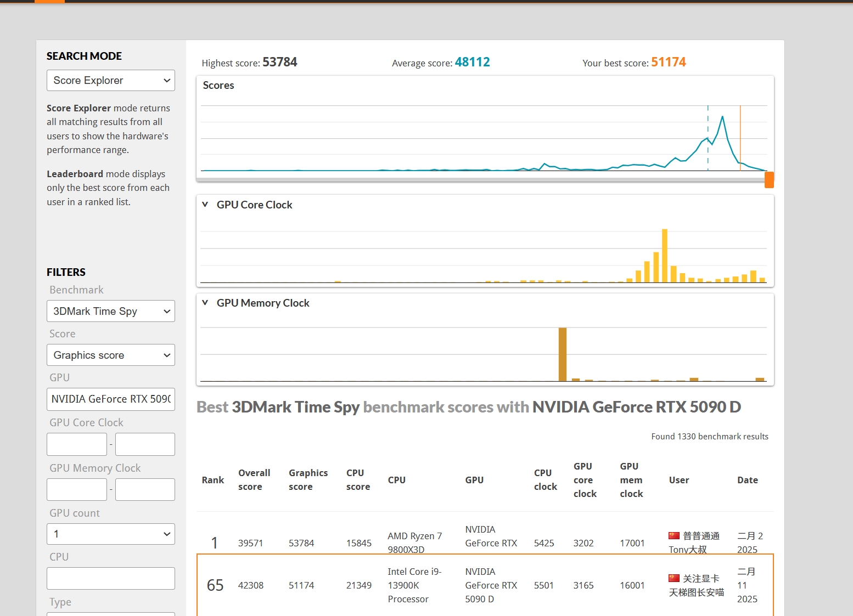Click rank 65 CPU clock 5501

click(544, 585)
